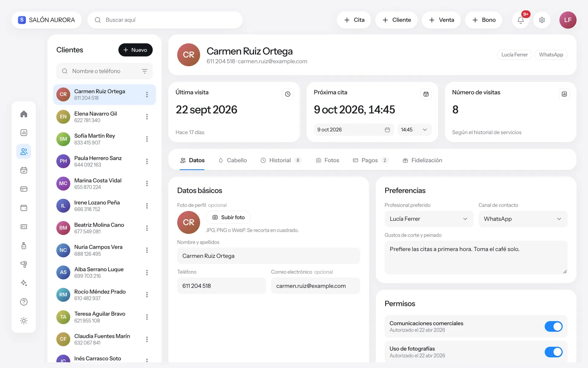Click filter icon in client search
The width and height of the screenshot is (588, 368).
(145, 71)
